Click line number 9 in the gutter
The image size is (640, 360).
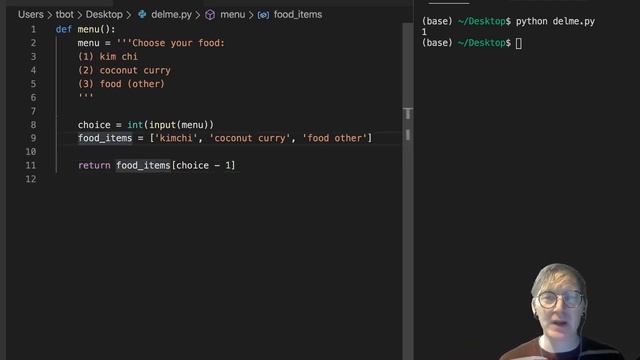33,138
